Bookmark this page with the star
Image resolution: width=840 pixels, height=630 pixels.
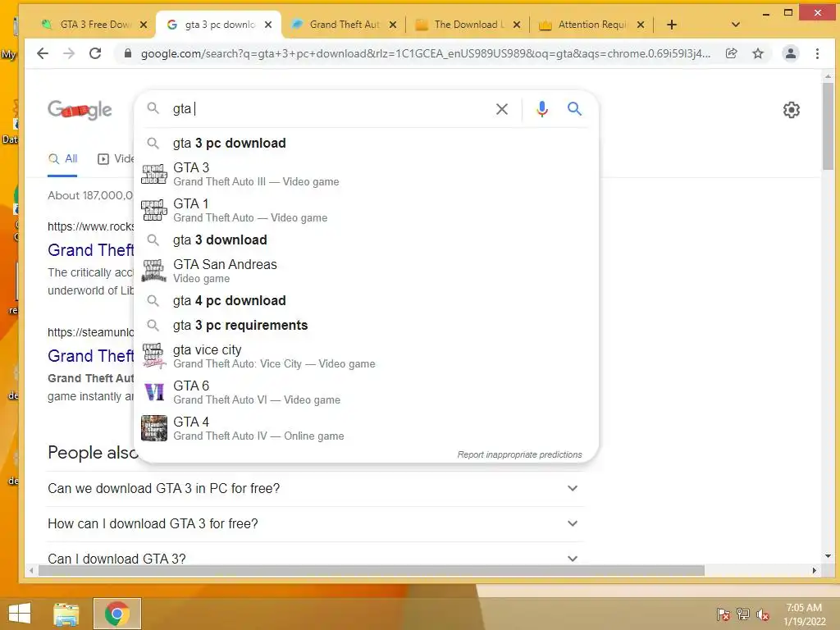point(757,53)
